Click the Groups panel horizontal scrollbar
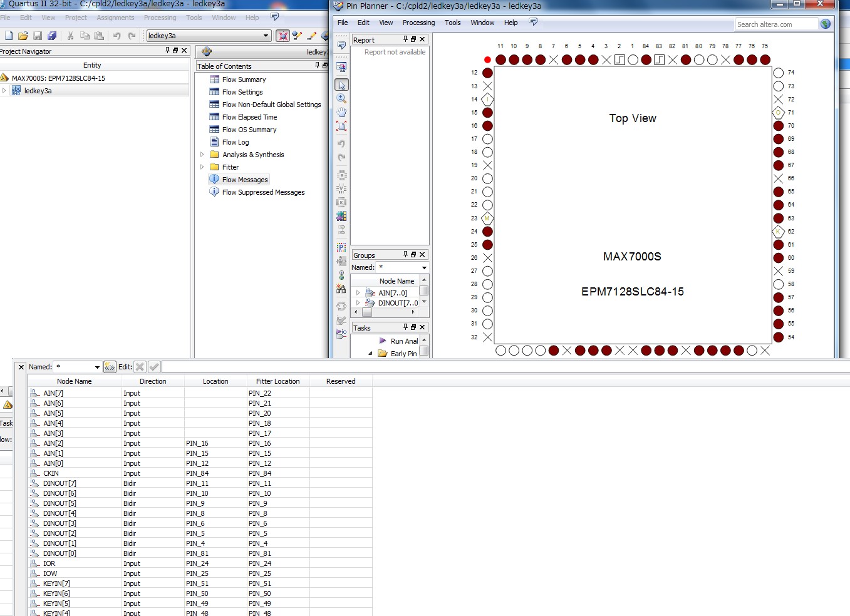 pyautogui.click(x=385, y=312)
